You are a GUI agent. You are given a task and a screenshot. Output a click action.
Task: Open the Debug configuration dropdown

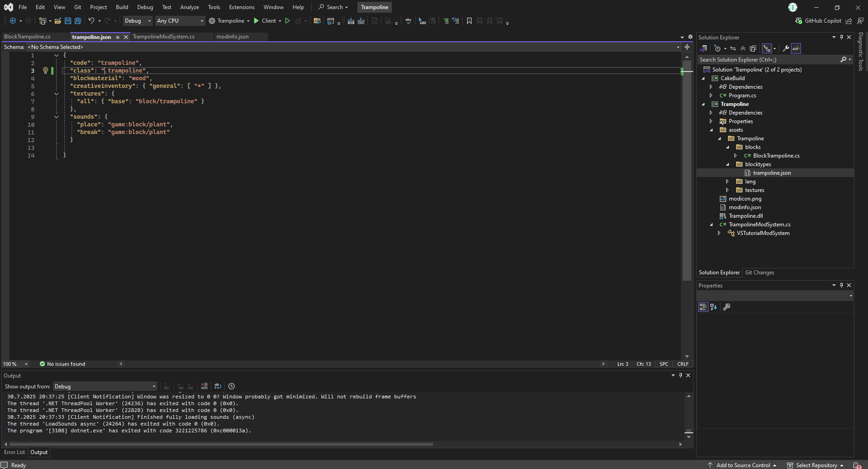138,21
